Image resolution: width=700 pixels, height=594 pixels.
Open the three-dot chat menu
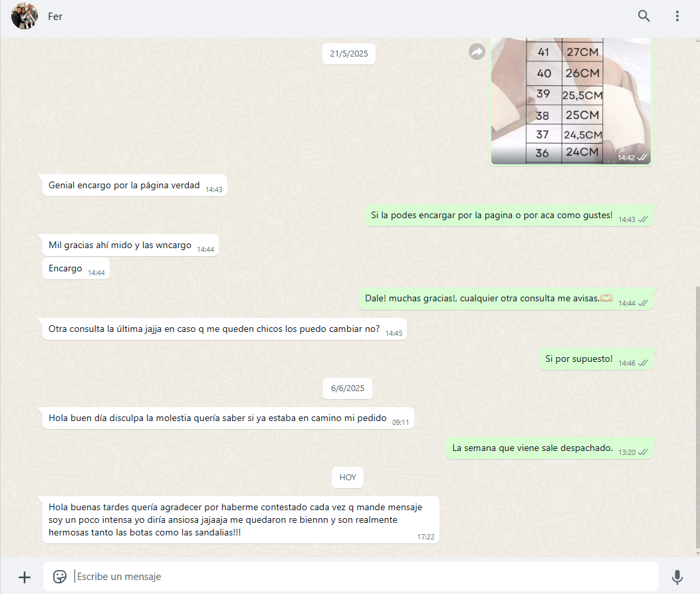tap(677, 16)
